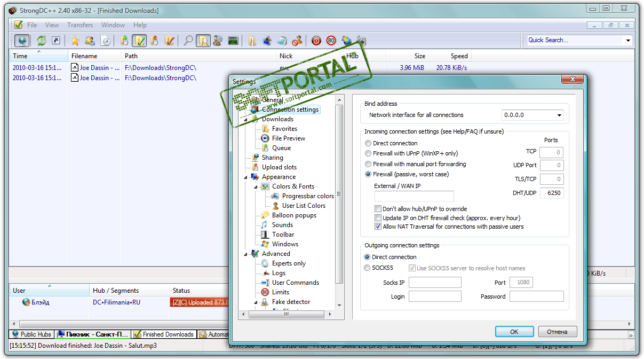The image size is (644, 359).
Task: Choose outgoing Direct connection radio button
Action: tap(367, 257)
